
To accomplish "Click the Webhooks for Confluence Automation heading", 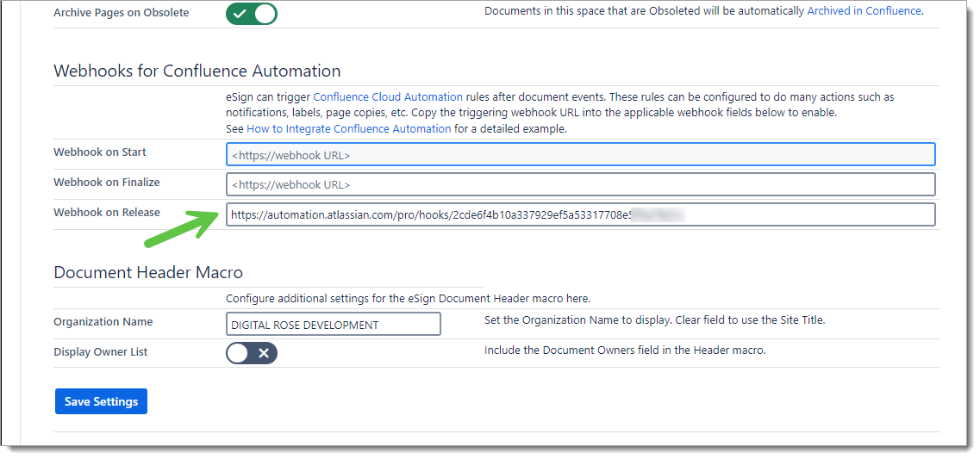I will [x=197, y=71].
